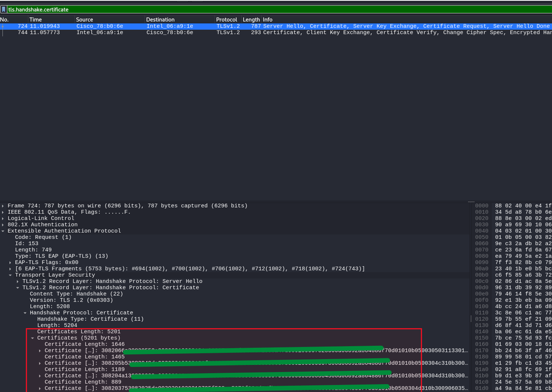Click the Length column header

(251, 19)
